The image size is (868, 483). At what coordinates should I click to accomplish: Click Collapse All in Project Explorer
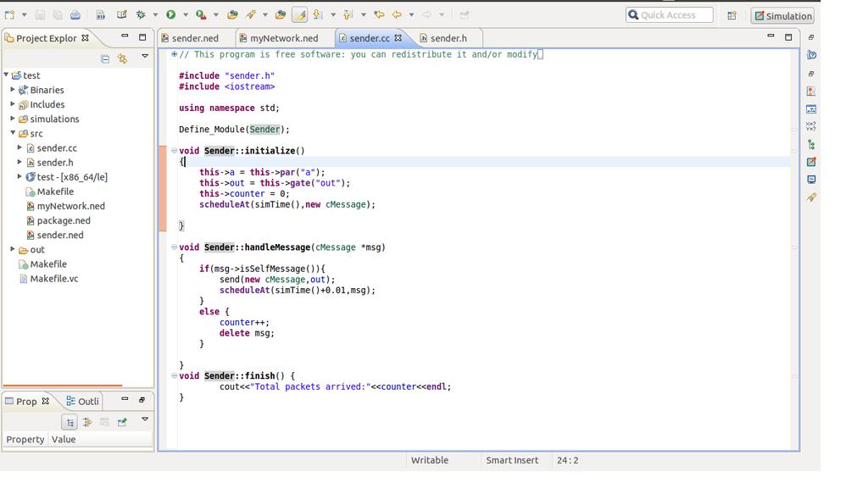point(105,58)
